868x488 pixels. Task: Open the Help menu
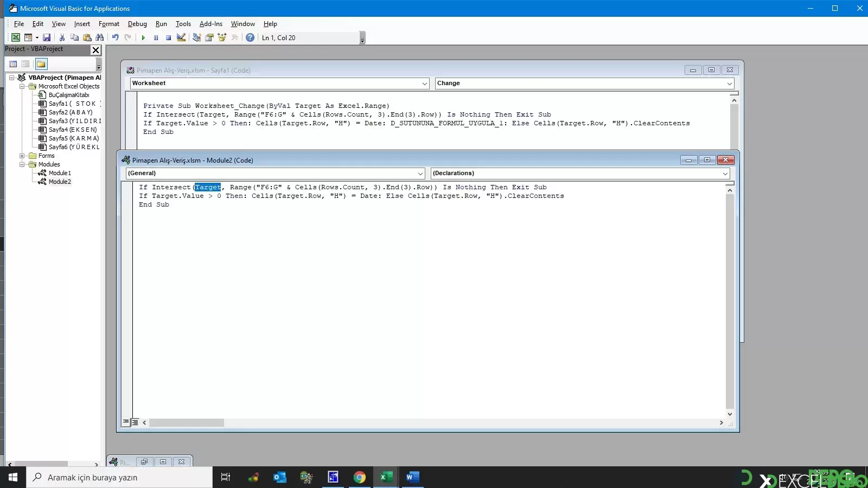tap(270, 24)
